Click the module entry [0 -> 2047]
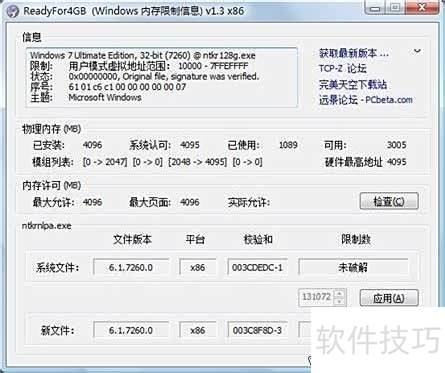Viewport: 445px width, 373px height. (x=105, y=162)
